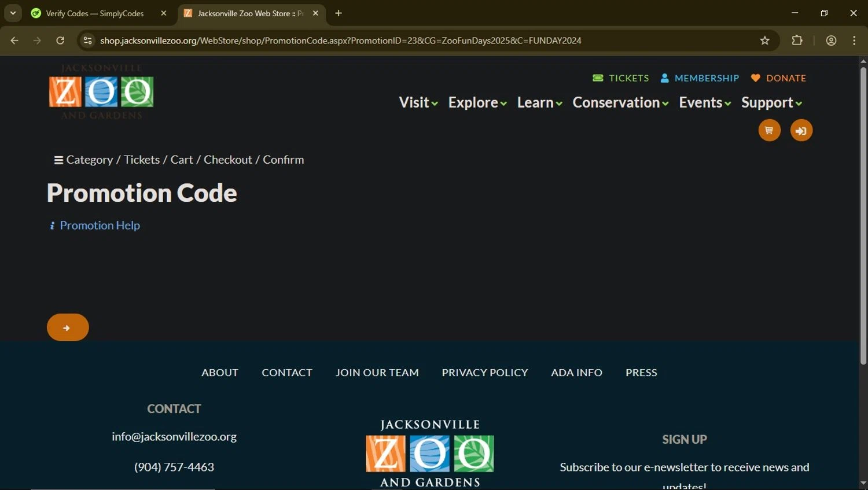Expand the Learn dropdown menu
Viewport: 868px width, 490px height.
tap(539, 102)
